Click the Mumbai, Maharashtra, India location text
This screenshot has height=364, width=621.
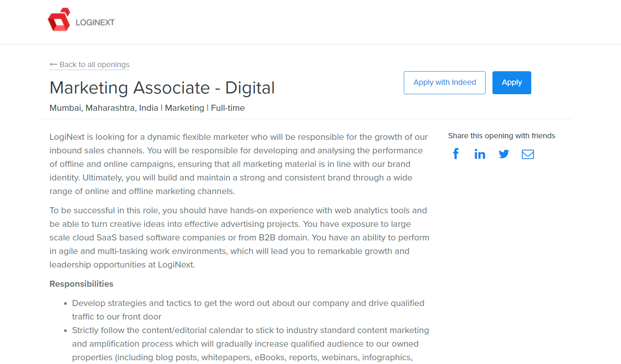[x=104, y=108]
